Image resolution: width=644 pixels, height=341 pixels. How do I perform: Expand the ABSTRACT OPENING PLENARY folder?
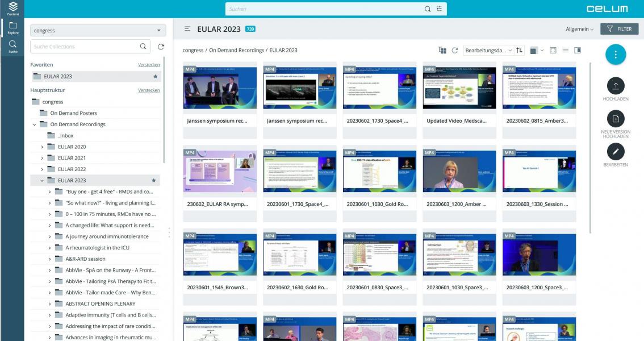tap(50, 304)
